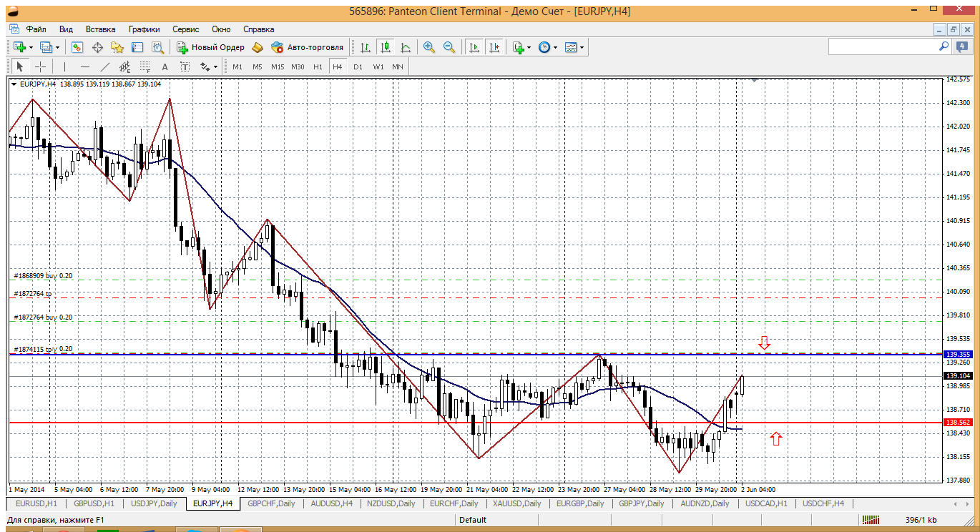Click the Zoom Out magnifier icon
This screenshot has width=980, height=532.
pyautogui.click(x=449, y=47)
